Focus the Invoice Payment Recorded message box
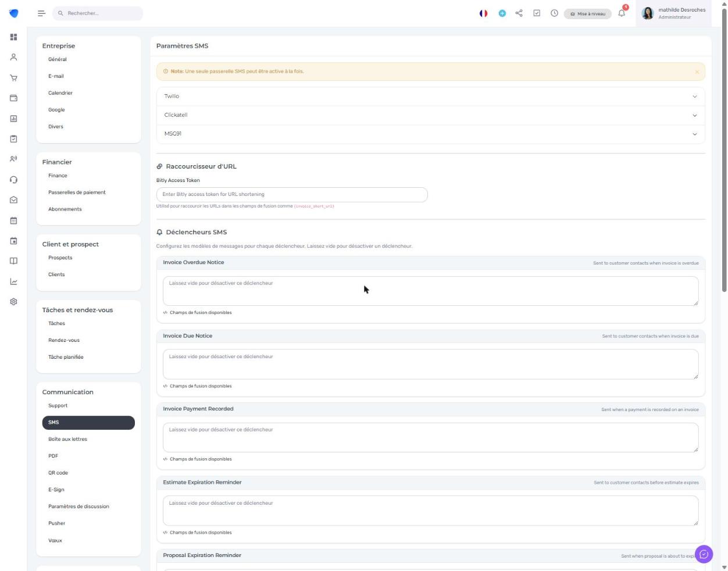This screenshot has height=571, width=728. click(430, 438)
